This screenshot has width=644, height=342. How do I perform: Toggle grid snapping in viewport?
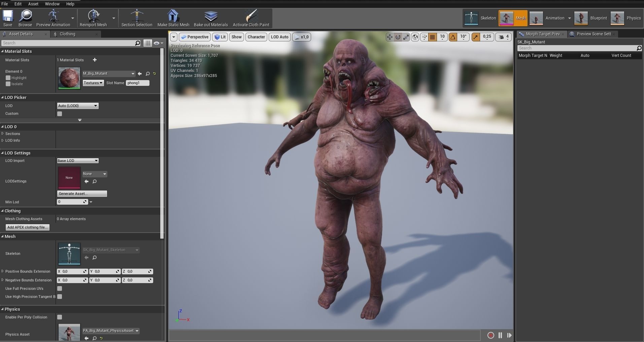coord(433,37)
